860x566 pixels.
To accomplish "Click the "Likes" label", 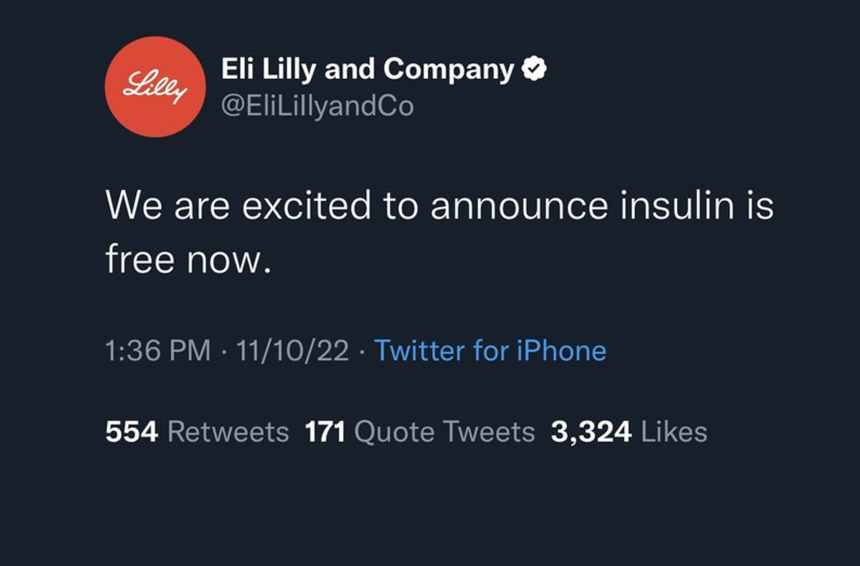I will [673, 432].
